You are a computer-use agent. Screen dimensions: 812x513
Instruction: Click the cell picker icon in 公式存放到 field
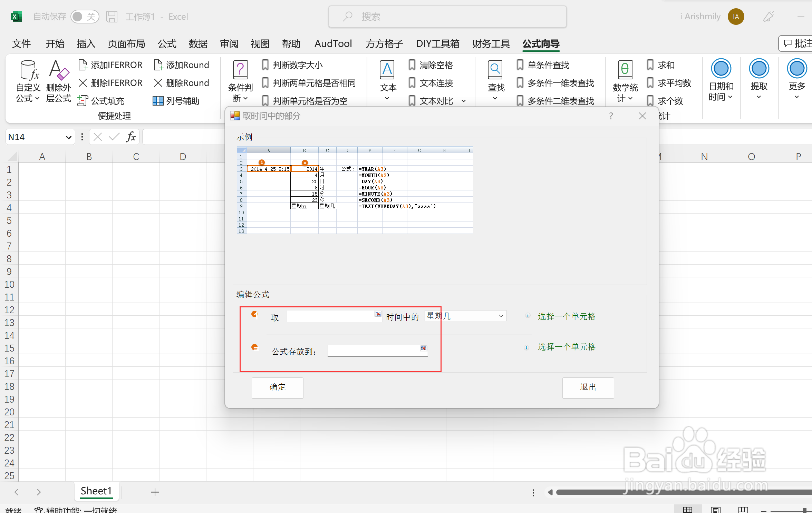(x=423, y=348)
